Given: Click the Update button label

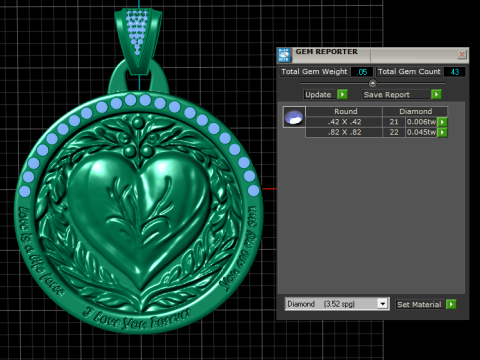Looking at the screenshot, I should click(x=318, y=95).
